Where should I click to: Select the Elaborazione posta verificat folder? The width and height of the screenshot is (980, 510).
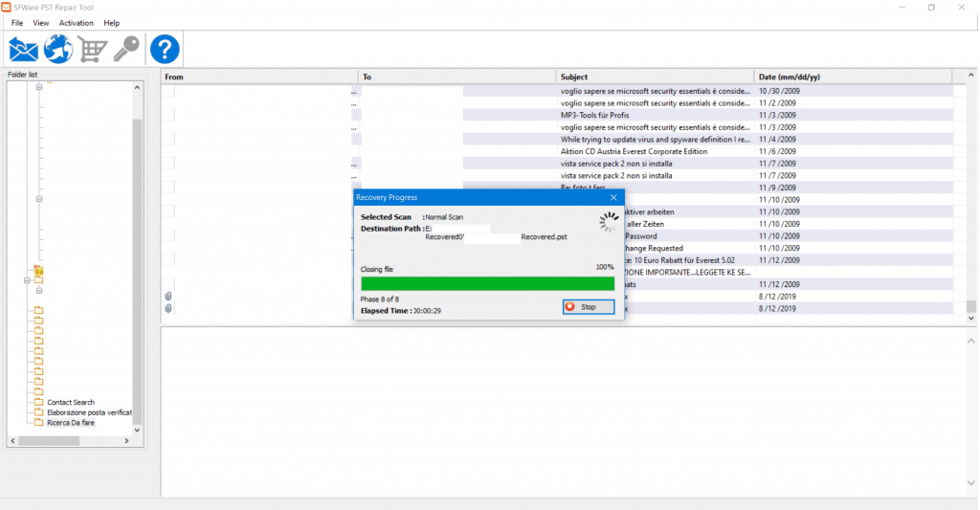tap(89, 412)
